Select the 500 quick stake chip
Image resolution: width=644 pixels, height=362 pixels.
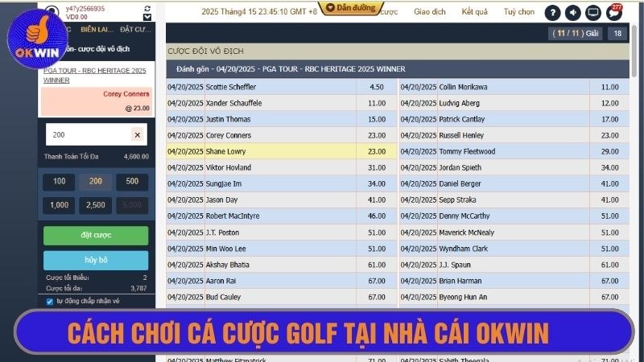[x=132, y=182]
